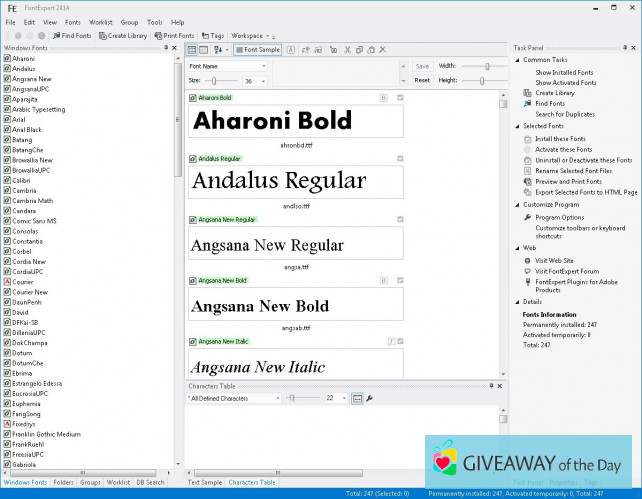Click the wrench icon in Characters Table

click(369, 398)
